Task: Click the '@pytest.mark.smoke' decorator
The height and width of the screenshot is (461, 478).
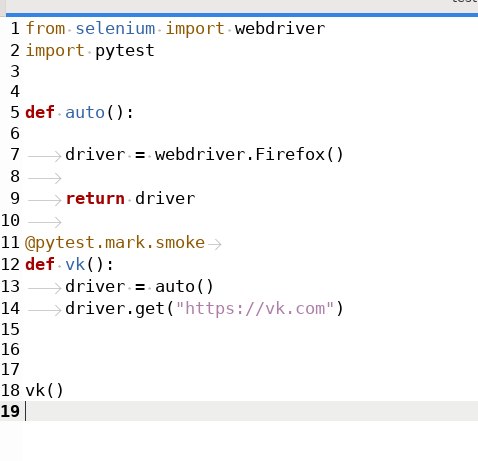Action: pos(115,243)
